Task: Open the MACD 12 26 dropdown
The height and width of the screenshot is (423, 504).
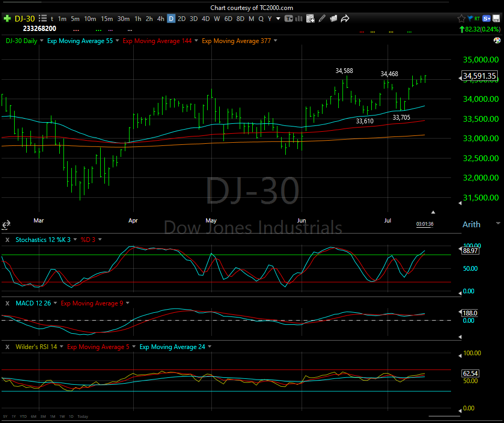Action: point(55,303)
